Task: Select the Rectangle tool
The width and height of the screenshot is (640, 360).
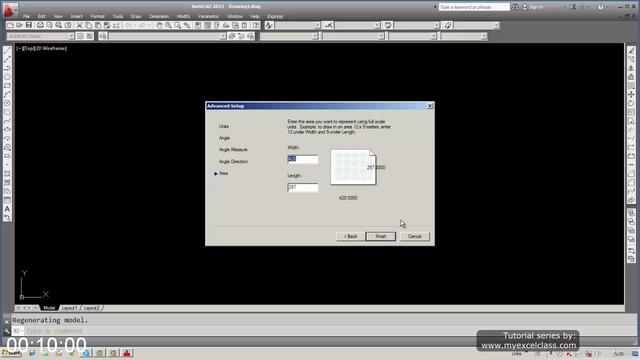Action: 7,86
